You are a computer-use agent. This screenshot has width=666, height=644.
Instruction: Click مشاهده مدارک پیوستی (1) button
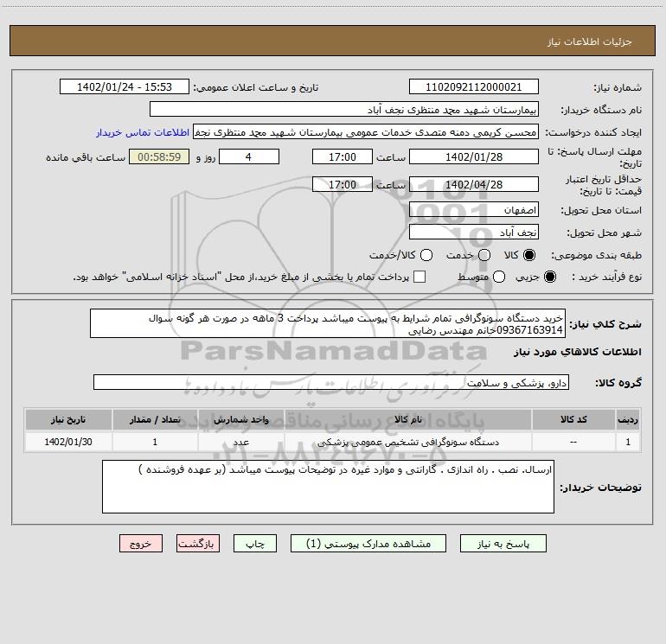pyautogui.click(x=368, y=544)
